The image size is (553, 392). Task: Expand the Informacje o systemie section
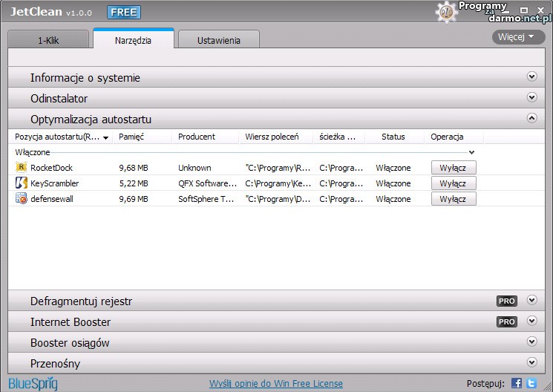(531, 77)
